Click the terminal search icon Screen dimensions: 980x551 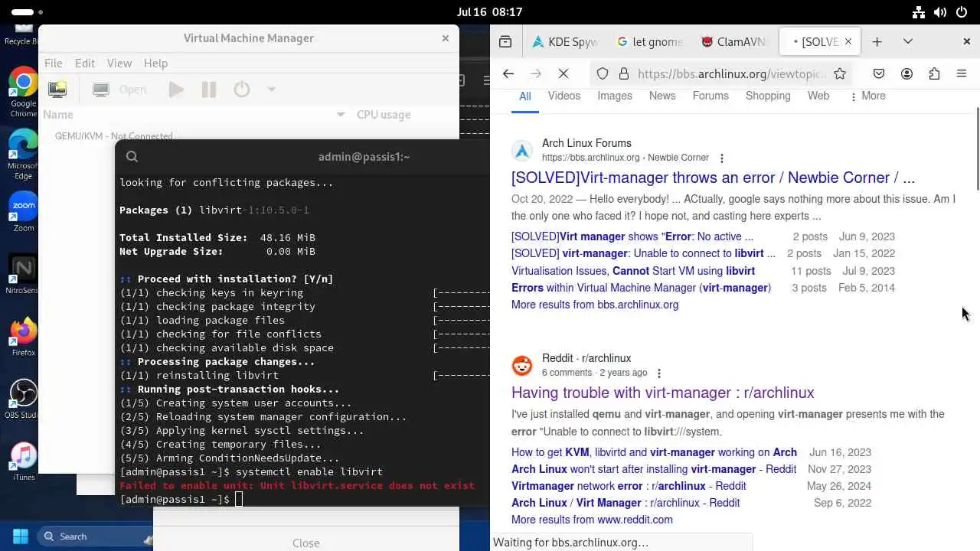coord(132,156)
